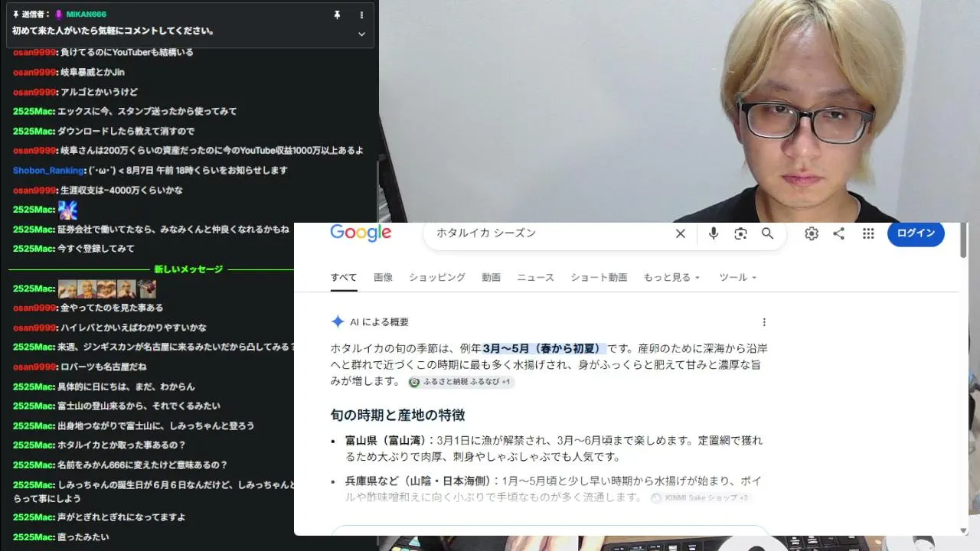Switch to the 画像 tab

pyautogui.click(x=383, y=277)
